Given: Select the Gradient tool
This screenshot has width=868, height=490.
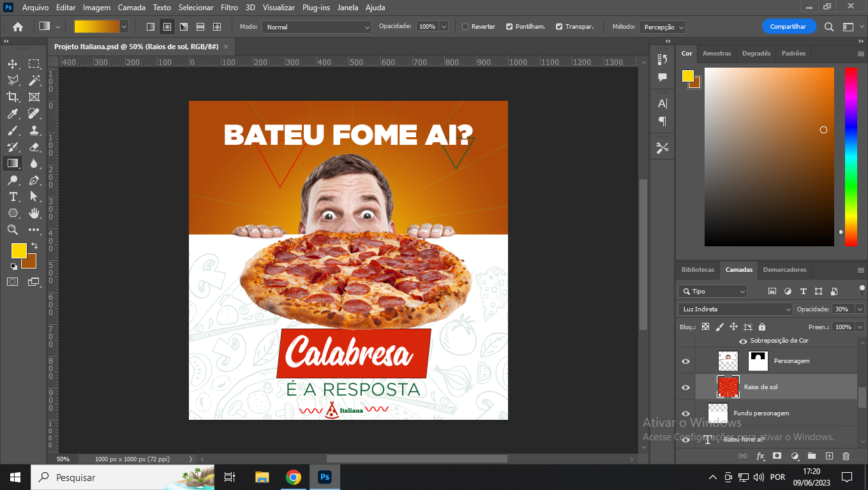Looking at the screenshot, I should (x=13, y=163).
